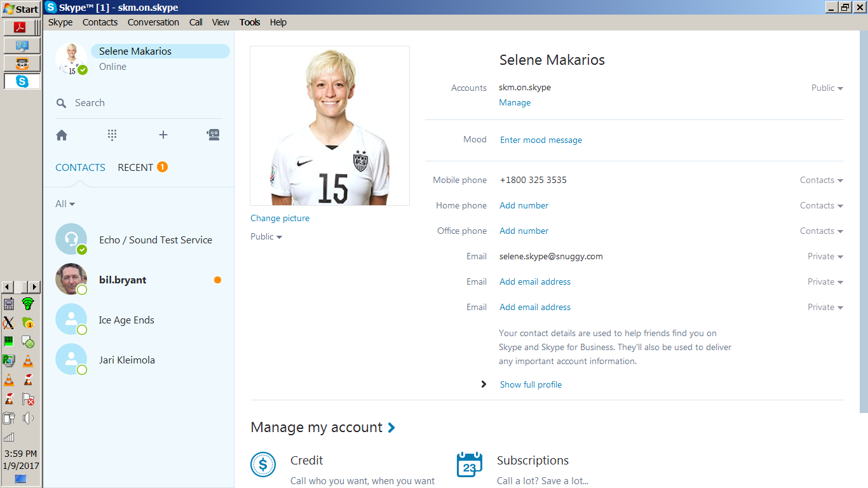This screenshot has width=868, height=488.
Task: Open the Tools menu
Action: coord(250,22)
